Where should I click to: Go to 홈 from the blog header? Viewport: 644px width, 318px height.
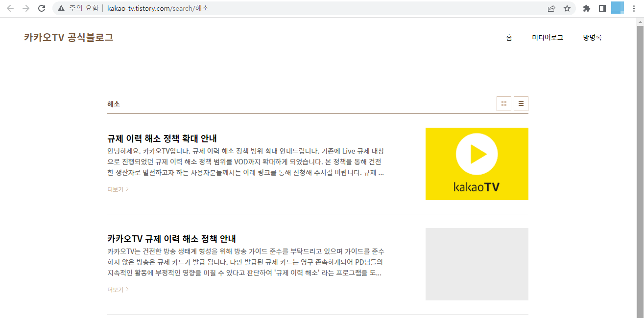click(x=508, y=37)
